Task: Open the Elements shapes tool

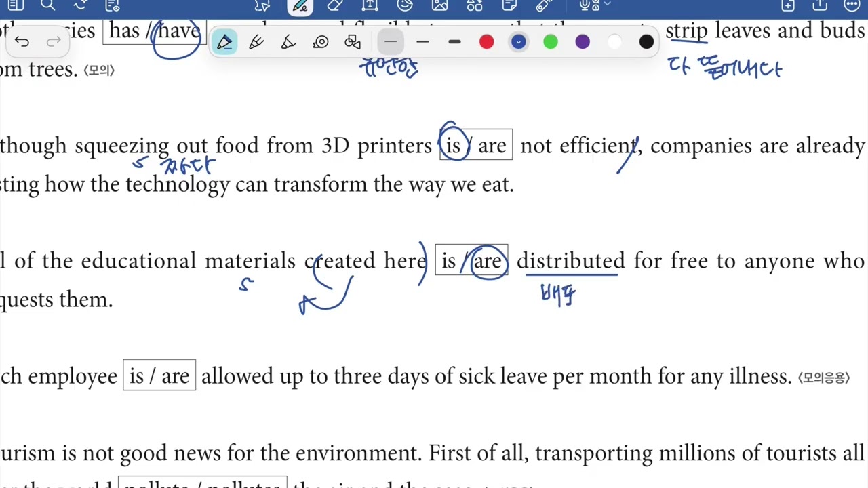Action: click(x=475, y=5)
